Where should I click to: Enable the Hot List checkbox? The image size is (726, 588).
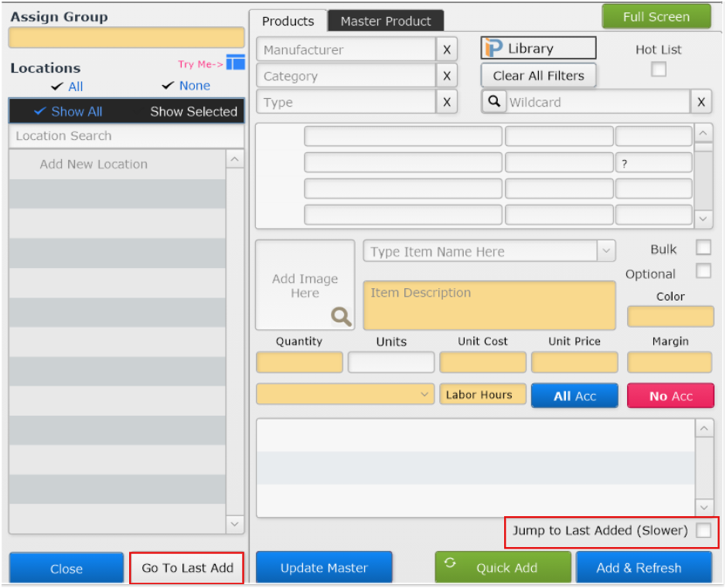click(658, 69)
